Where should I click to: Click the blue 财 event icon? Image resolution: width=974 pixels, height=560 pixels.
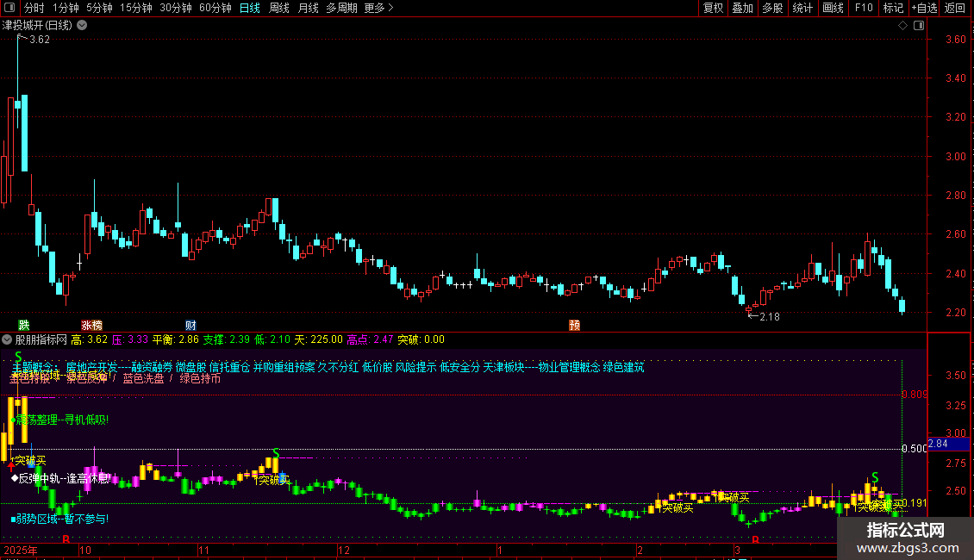coord(190,325)
